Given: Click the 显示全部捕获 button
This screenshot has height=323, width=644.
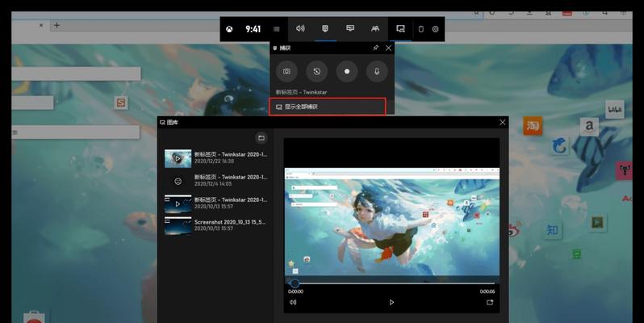Looking at the screenshot, I should [x=328, y=107].
